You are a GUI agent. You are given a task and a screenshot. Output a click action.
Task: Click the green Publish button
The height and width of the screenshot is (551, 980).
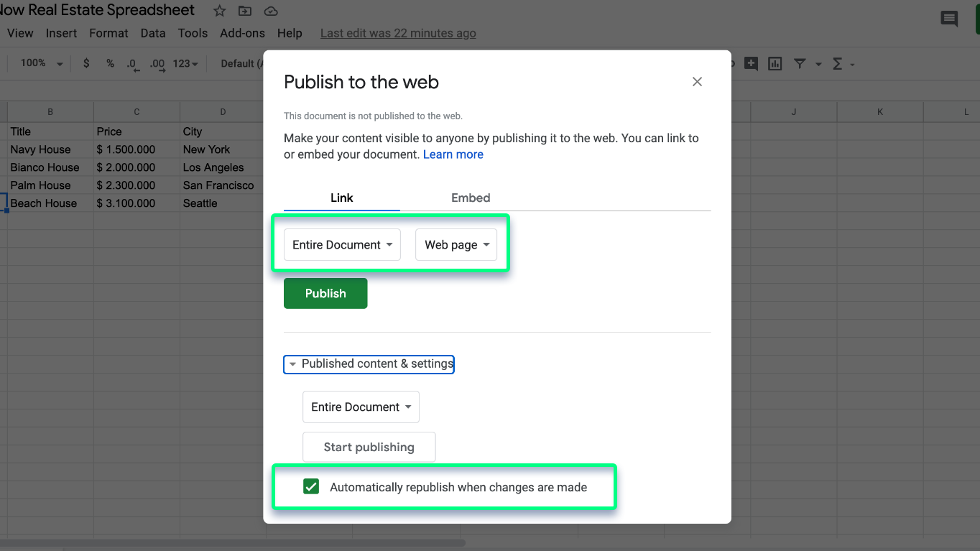click(x=325, y=293)
